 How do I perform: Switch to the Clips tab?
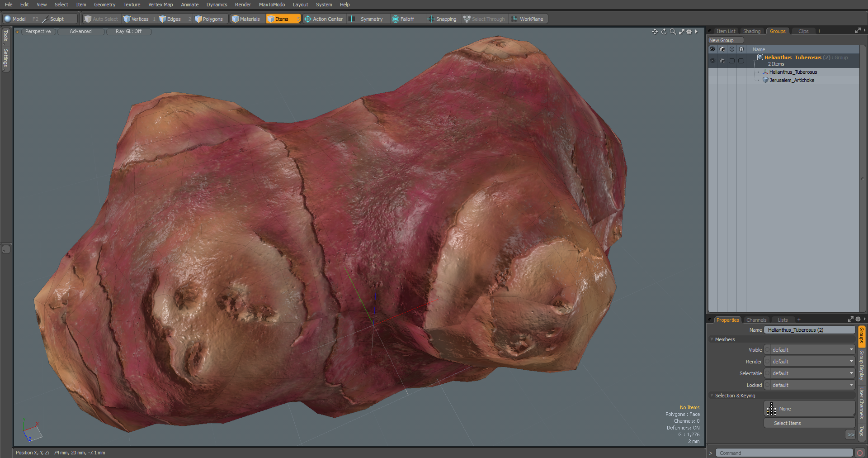803,31
